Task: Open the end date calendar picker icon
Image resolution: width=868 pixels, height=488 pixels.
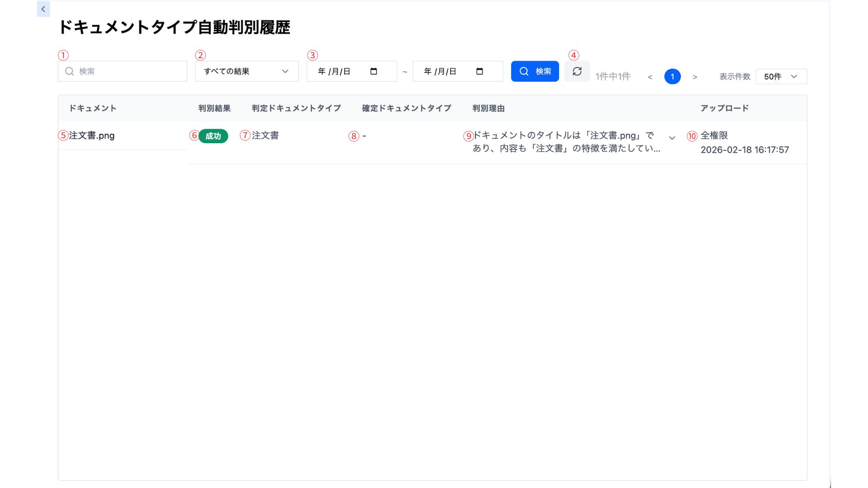Action: (480, 71)
